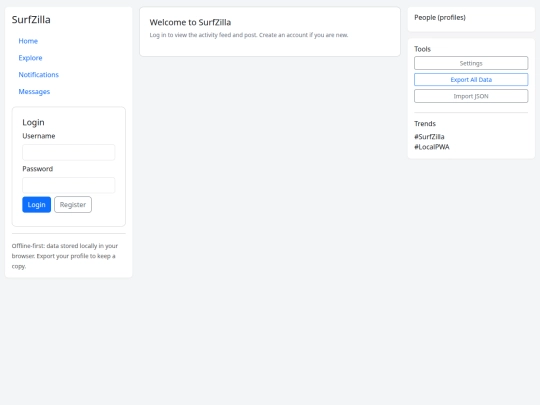540x405 pixels.
Task: Click the Trends heading
Action: click(425, 124)
